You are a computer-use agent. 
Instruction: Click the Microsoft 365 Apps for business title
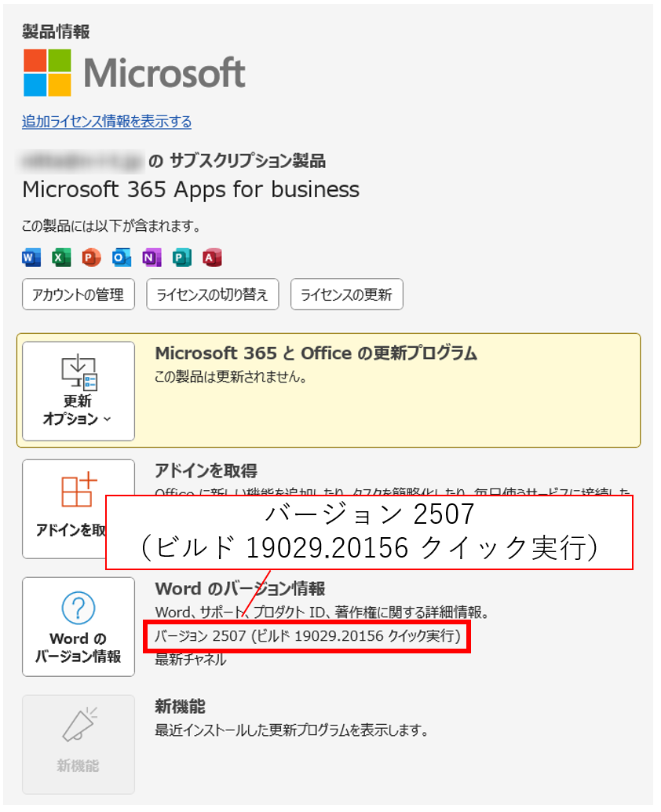[x=191, y=189]
